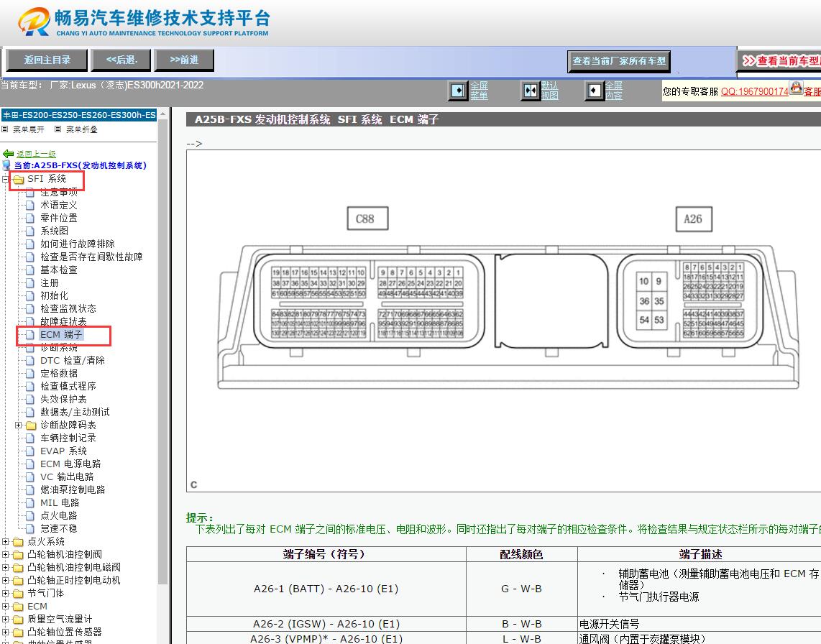This screenshot has height=644, width=821.
Task: Expand the 节气门体 node
Action: (5, 593)
